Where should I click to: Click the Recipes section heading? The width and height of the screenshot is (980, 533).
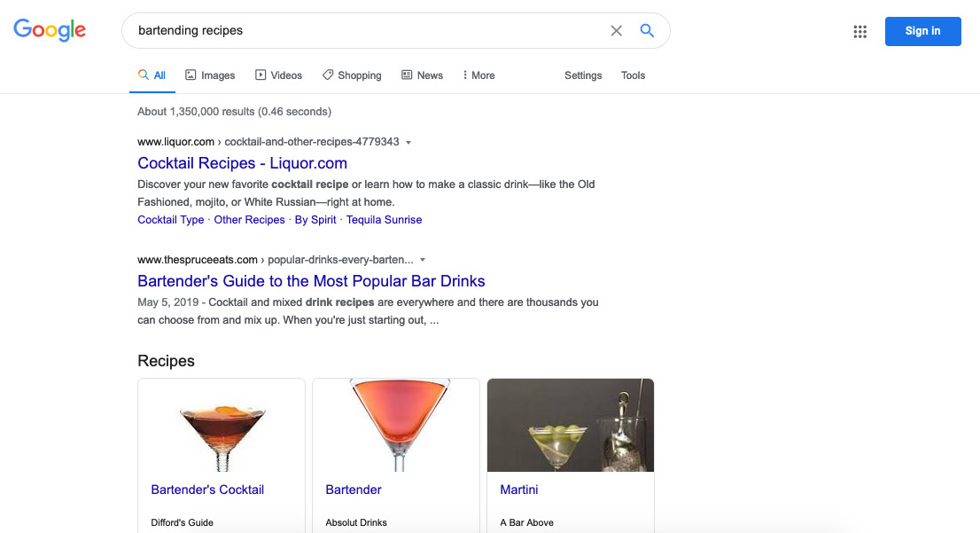167,361
